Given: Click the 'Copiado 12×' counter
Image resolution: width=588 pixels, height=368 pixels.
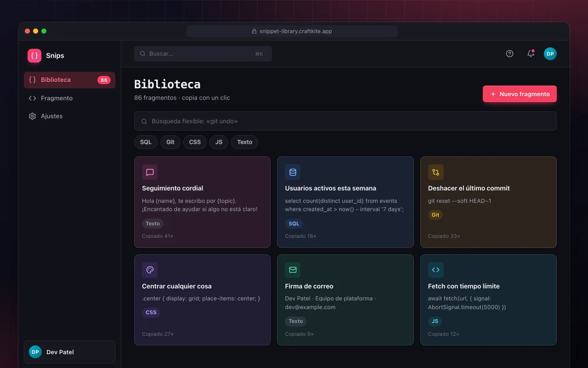Looking at the screenshot, I should click(443, 334).
